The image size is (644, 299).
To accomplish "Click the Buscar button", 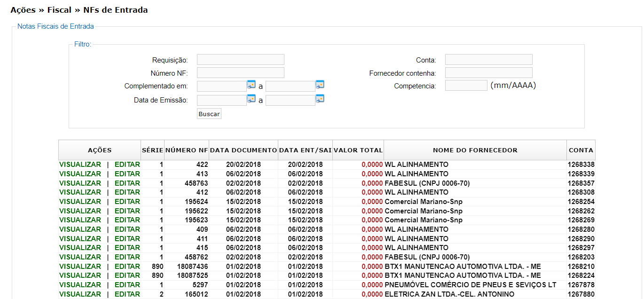I will click(209, 114).
